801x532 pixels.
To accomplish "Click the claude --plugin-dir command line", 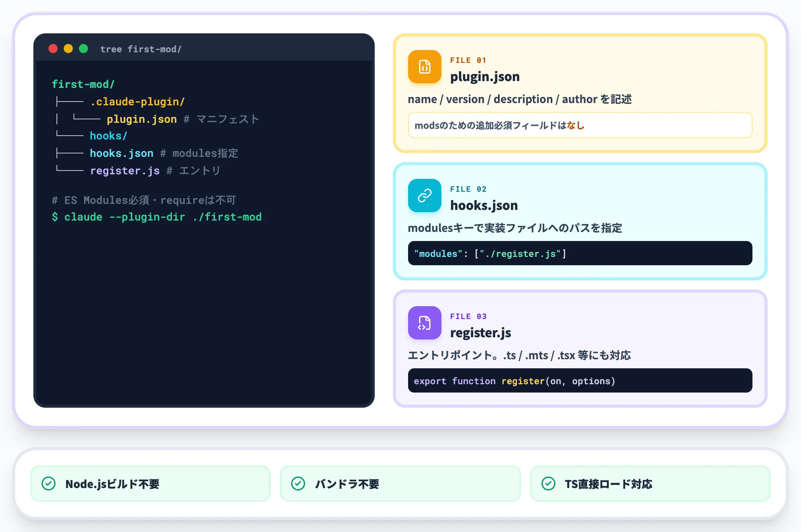I will [157, 217].
